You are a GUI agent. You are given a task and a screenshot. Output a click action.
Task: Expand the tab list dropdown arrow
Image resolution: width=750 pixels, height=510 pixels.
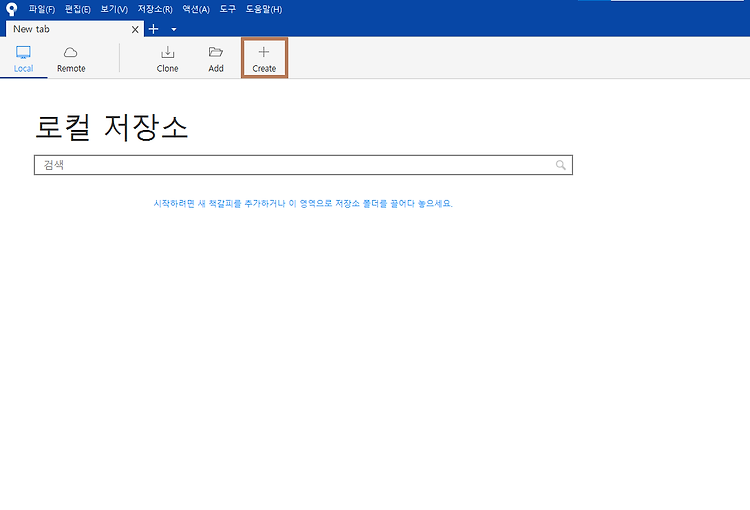coord(174,30)
